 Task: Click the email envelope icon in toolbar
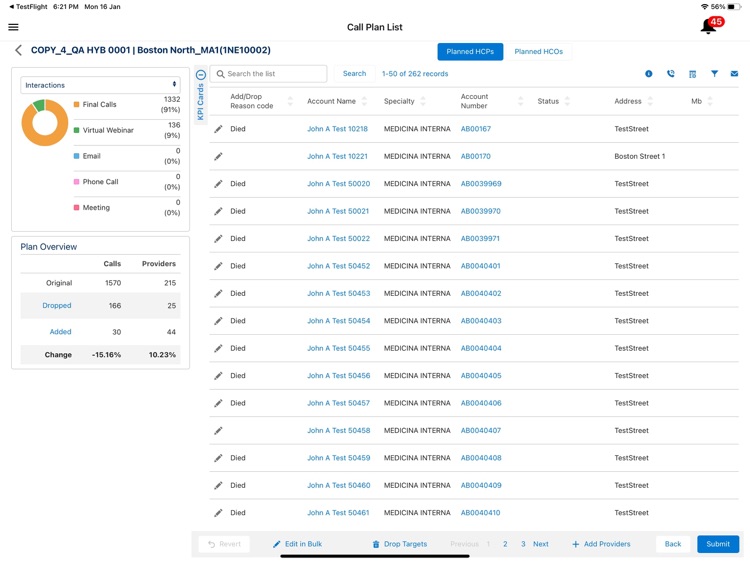[734, 74]
